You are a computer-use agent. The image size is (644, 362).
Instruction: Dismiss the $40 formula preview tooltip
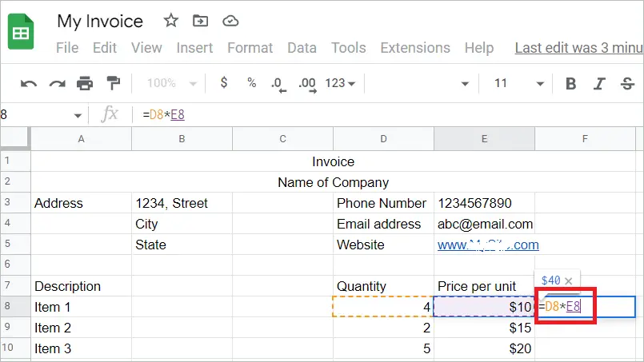point(569,280)
